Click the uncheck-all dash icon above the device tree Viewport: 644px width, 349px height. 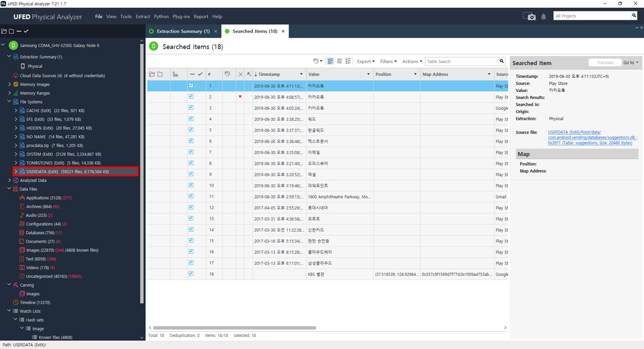19,31
